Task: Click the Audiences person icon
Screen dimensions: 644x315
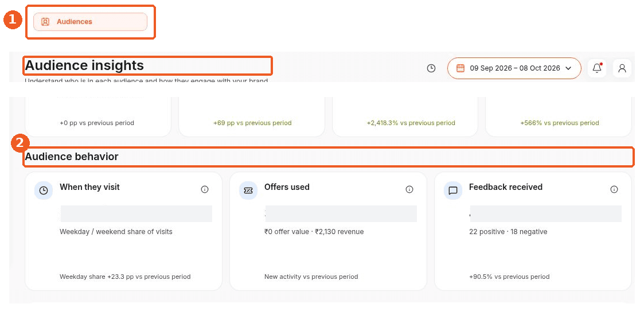Action: pos(45,22)
